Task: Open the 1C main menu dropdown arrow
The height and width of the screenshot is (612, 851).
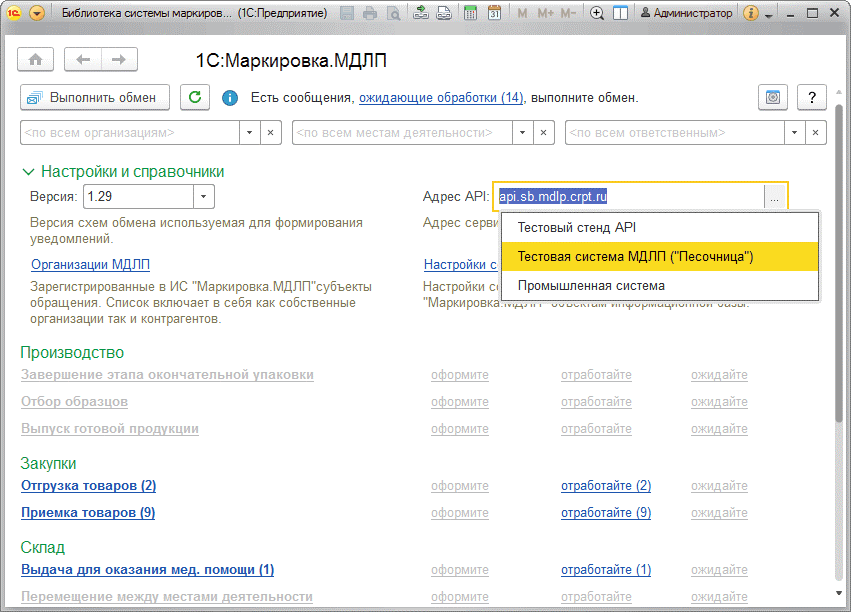Action: [37, 14]
